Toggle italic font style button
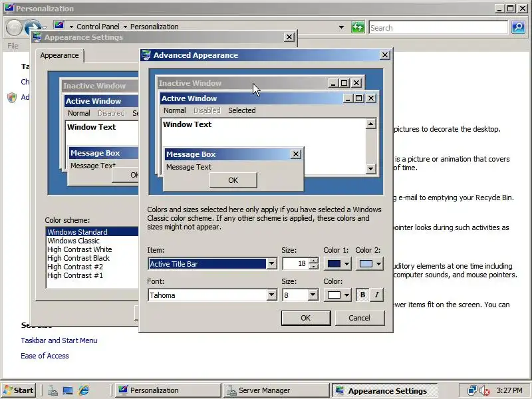 coord(377,295)
